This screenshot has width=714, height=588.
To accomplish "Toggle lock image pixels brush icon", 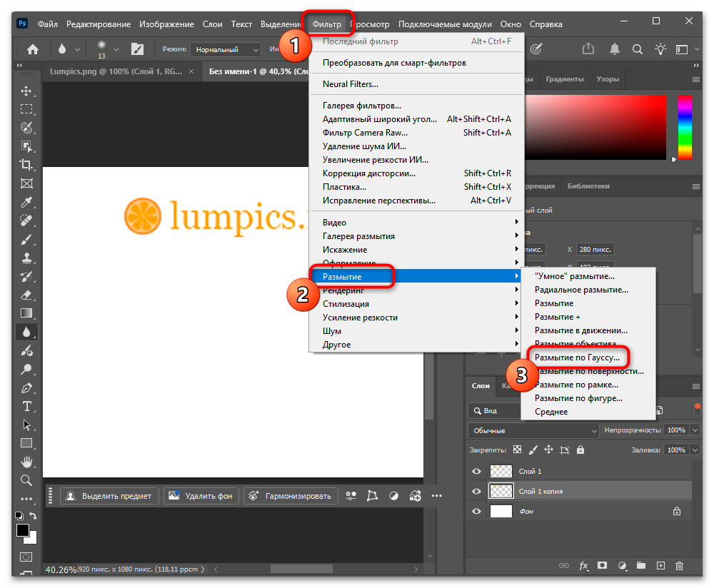I will click(533, 450).
